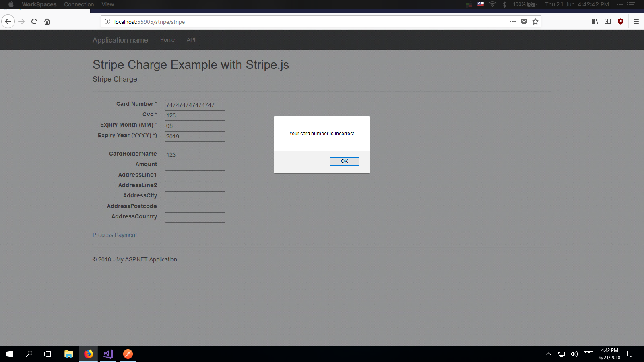644x362 pixels.
Task: Open the Windows Start menu
Action: 10,354
